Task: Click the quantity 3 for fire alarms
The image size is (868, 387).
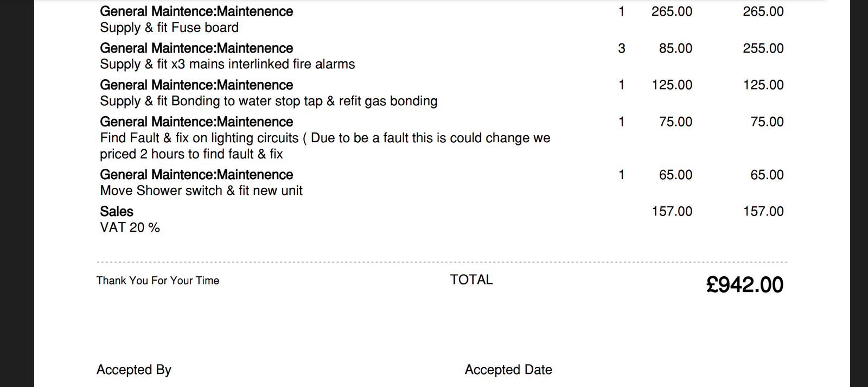Action: (622, 48)
